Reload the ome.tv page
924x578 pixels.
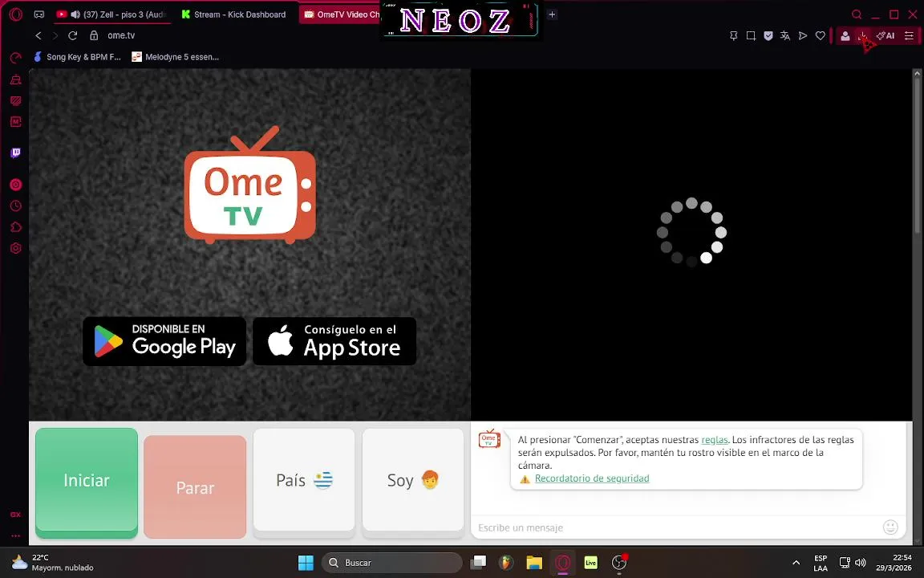click(x=72, y=35)
